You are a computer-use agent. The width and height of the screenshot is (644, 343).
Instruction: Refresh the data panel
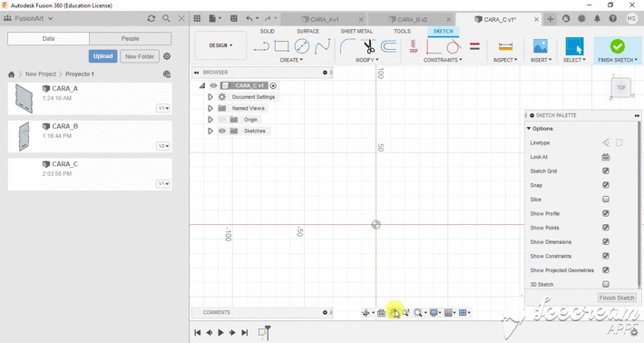pos(151,18)
